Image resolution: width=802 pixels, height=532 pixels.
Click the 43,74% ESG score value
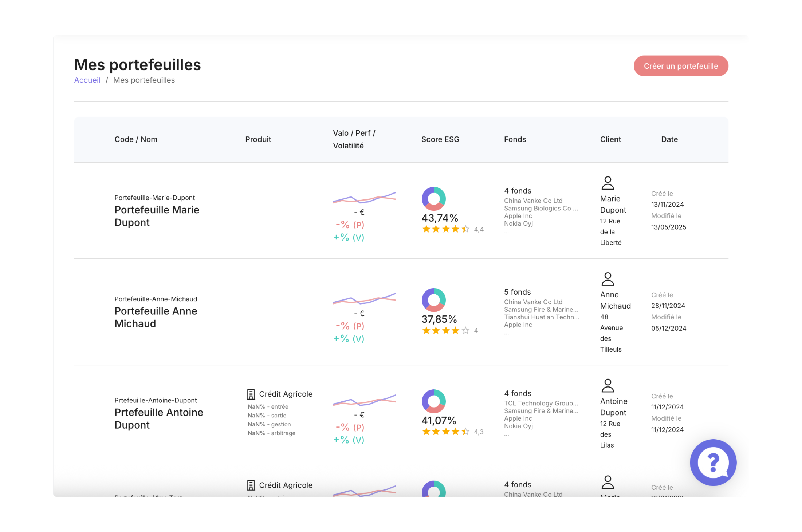point(439,217)
